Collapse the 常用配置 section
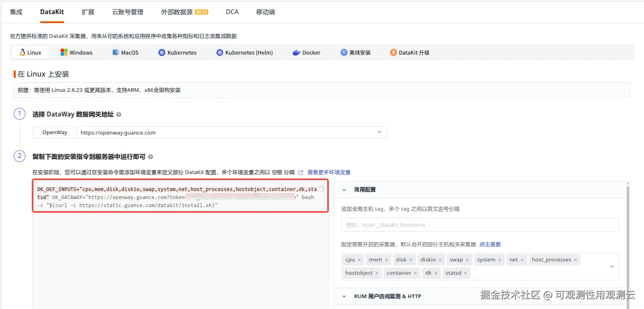Image resolution: width=644 pixels, height=309 pixels. (x=344, y=190)
